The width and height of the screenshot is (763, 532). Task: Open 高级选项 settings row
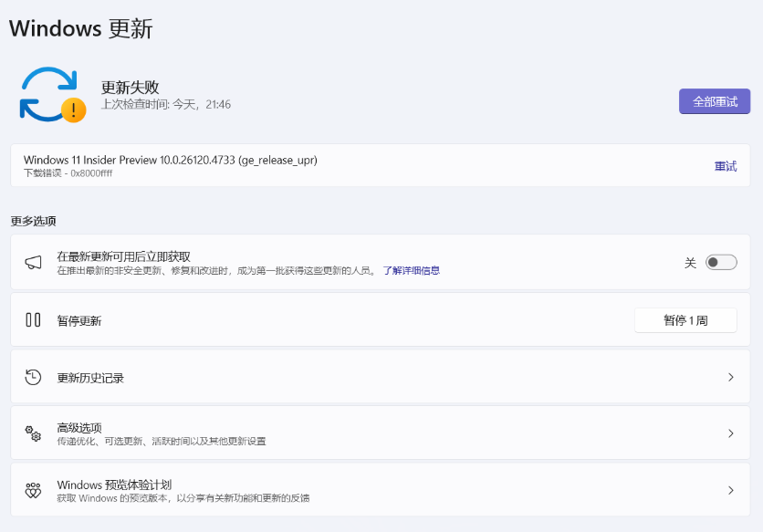[380, 433]
